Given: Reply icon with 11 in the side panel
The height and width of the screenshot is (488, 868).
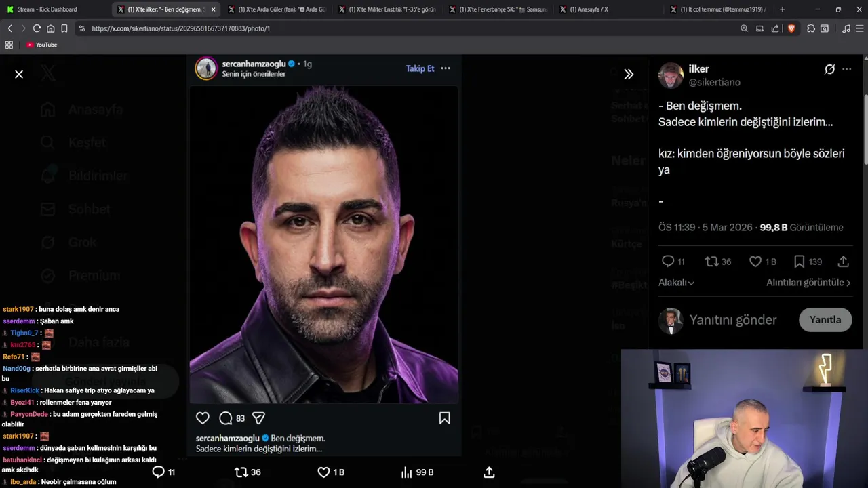Looking at the screenshot, I should pos(673,262).
